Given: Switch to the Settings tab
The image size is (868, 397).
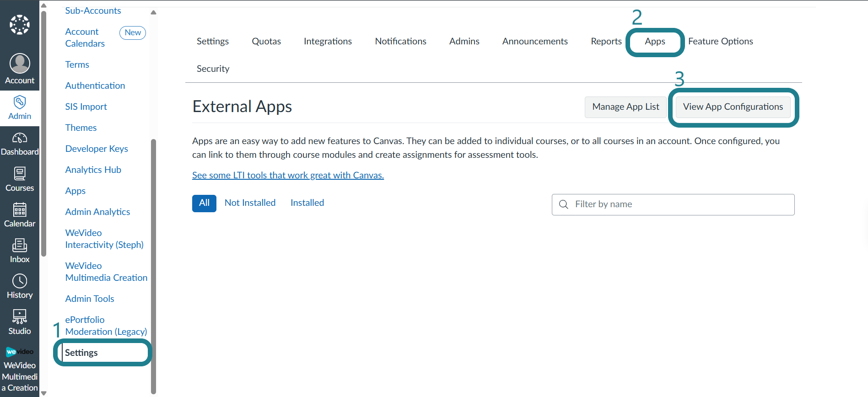Looking at the screenshot, I should tap(213, 41).
